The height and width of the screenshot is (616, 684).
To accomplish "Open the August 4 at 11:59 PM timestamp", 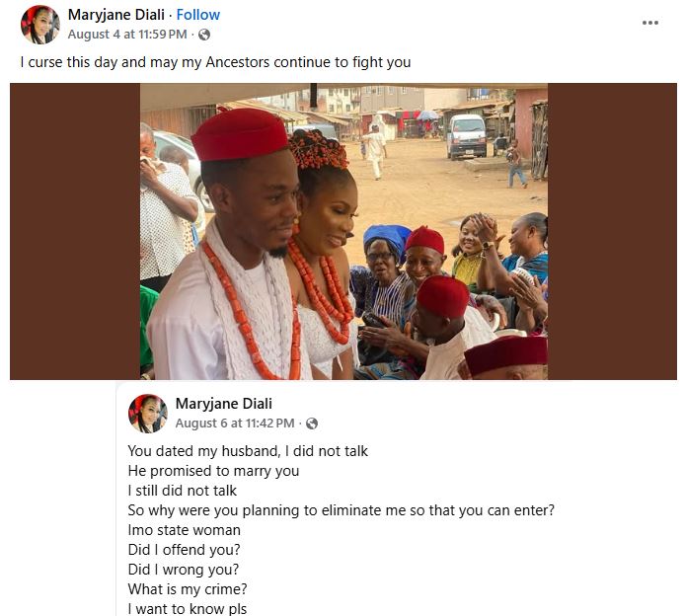I will click(x=126, y=35).
